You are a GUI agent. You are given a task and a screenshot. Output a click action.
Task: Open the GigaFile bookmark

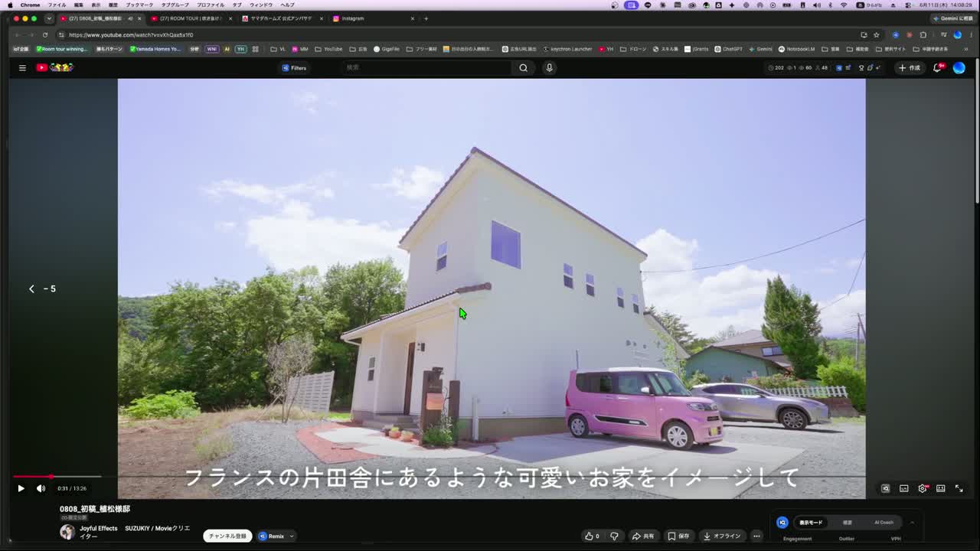point(387,49)
